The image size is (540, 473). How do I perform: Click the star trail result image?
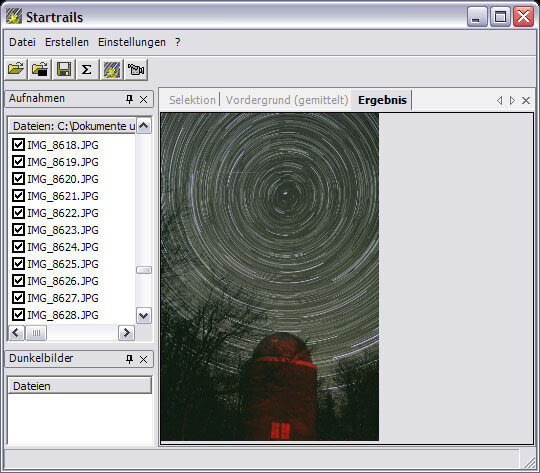pyautogui.click(x=270, y=277)
